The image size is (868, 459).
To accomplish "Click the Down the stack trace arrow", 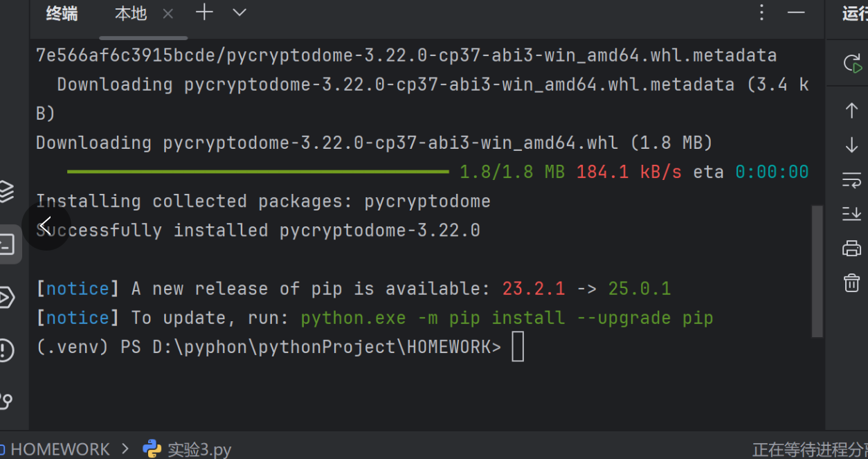I will (x=852, y=145).
